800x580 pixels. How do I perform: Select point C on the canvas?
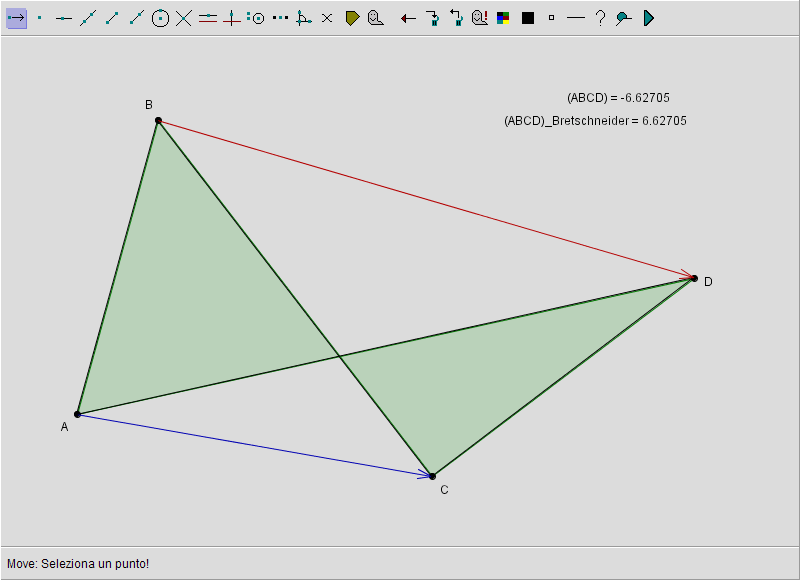432,476
